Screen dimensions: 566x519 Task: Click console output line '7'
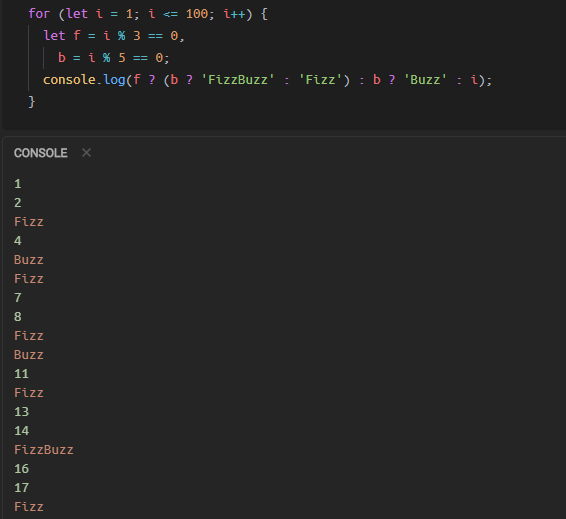(18, 298)
